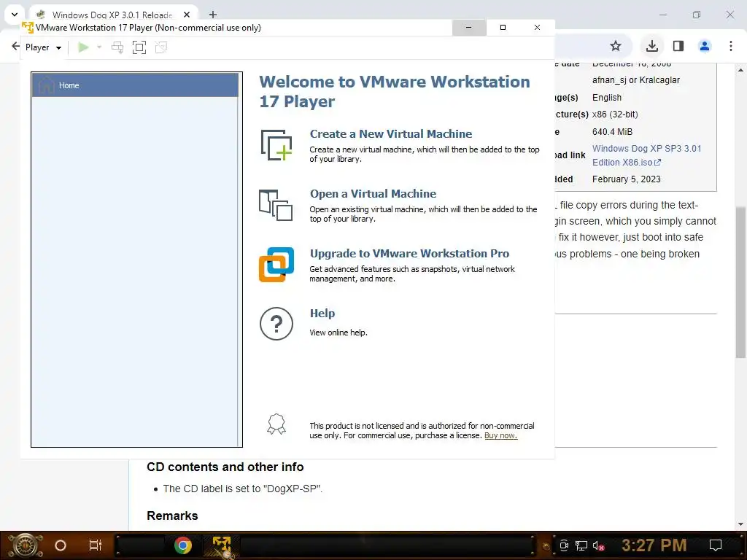Open network tray icon

click(581, 545)
